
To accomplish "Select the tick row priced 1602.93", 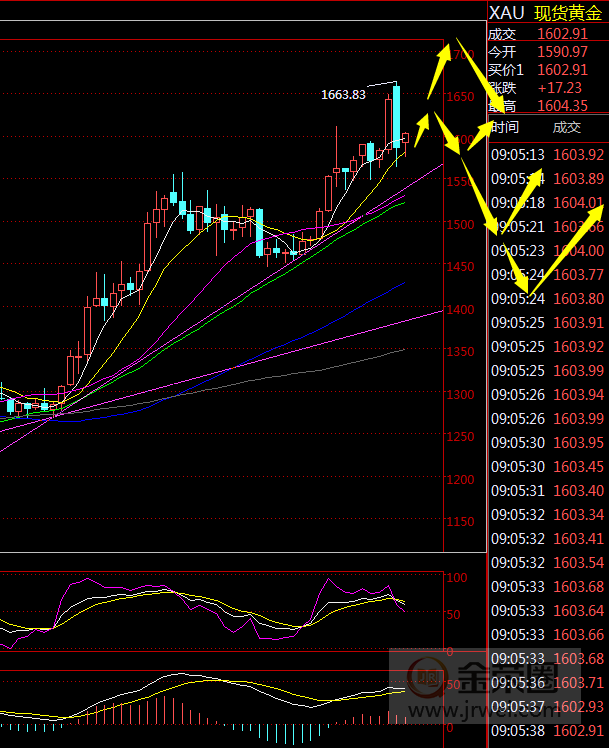I will pyautogui.click(x=547, y=707).
